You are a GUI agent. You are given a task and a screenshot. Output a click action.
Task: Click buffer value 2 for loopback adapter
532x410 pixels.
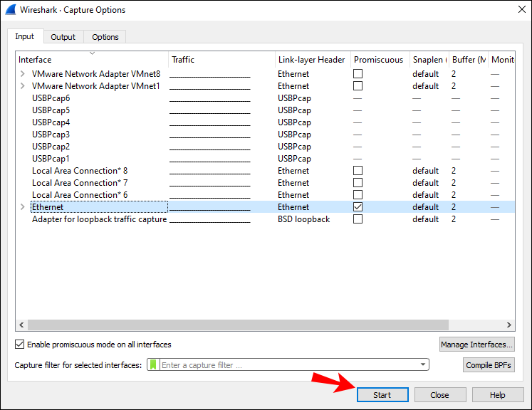454,219
